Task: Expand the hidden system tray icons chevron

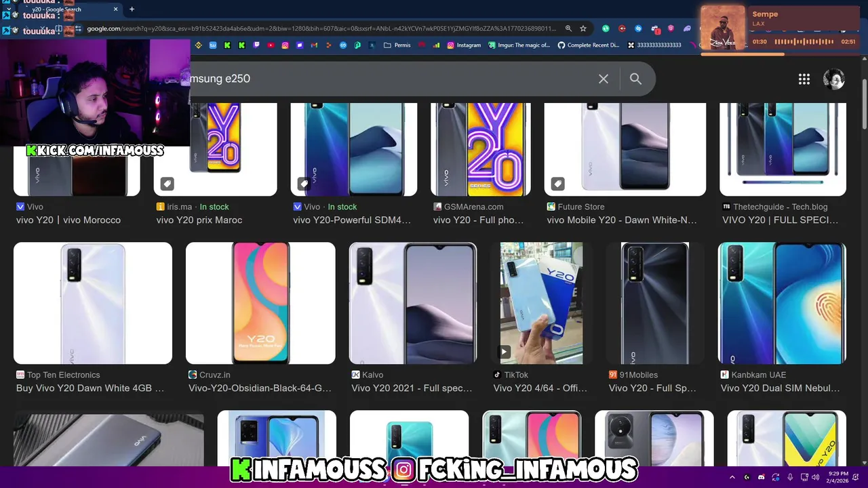Action: pos(732,477)
